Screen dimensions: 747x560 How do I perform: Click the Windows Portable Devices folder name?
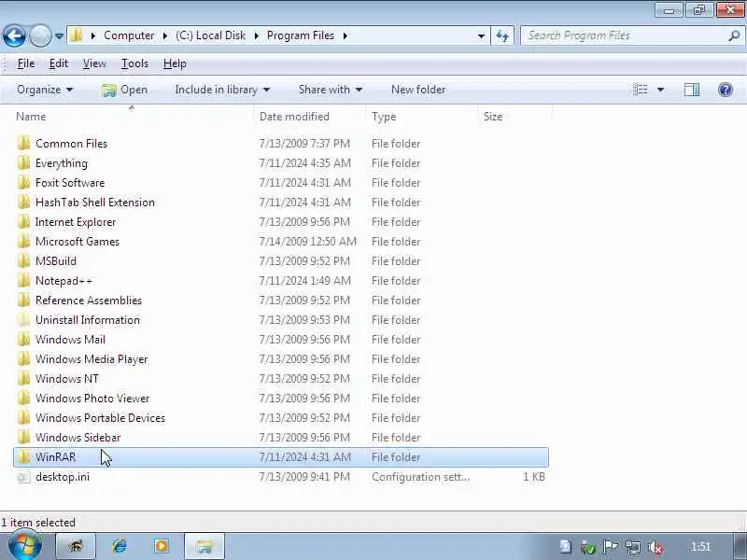pos(101,417)
